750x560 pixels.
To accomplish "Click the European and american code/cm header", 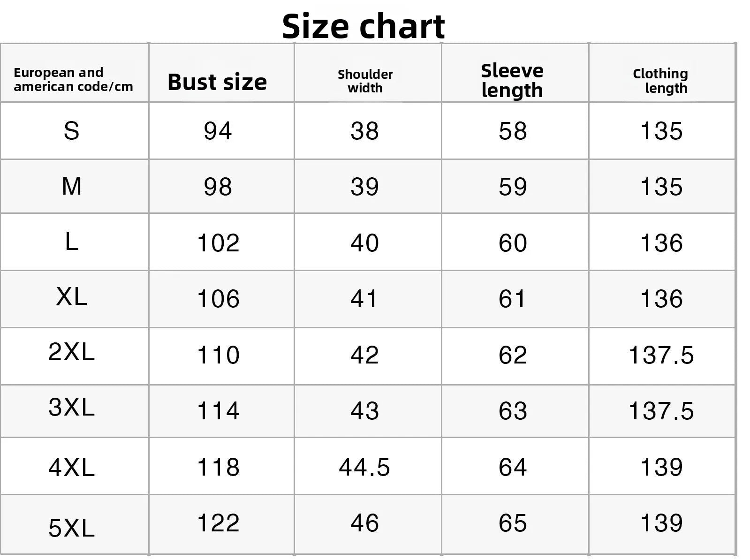I will [73, 79].
